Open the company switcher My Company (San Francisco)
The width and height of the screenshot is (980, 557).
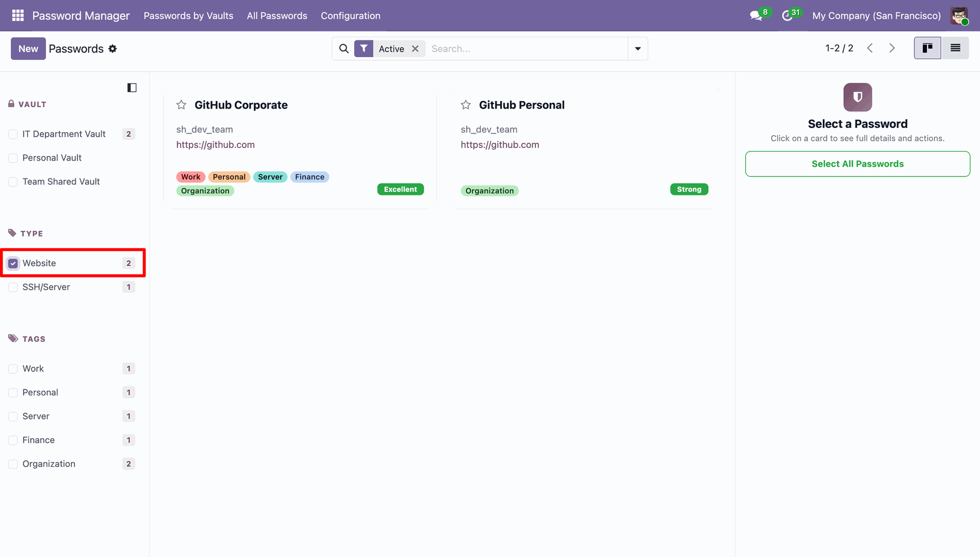(876, 16)
